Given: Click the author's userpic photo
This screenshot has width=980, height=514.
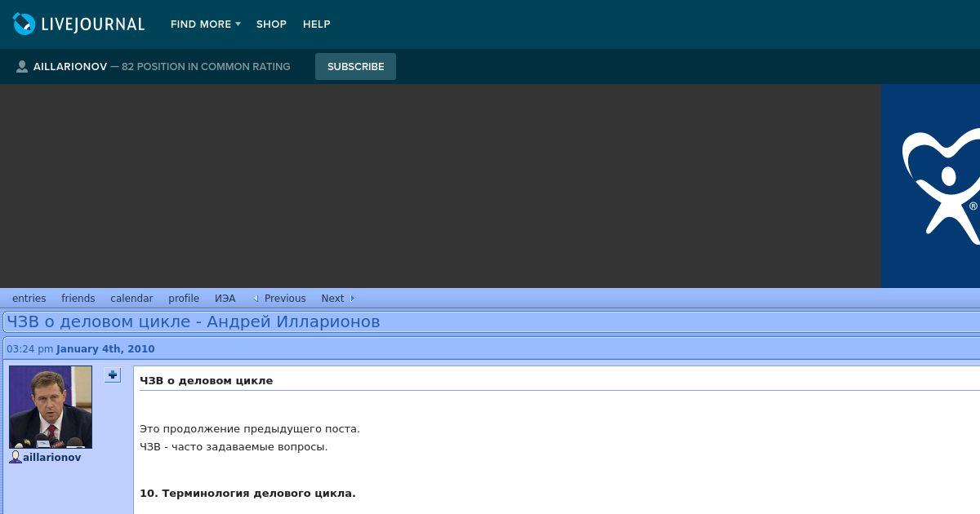Looking at the screenshot, I should point(51,407).
